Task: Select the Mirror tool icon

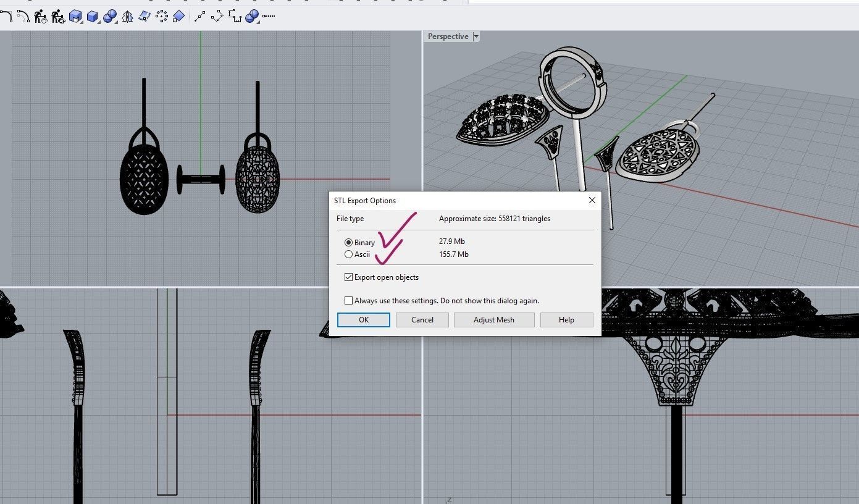Action: [127, 16]
